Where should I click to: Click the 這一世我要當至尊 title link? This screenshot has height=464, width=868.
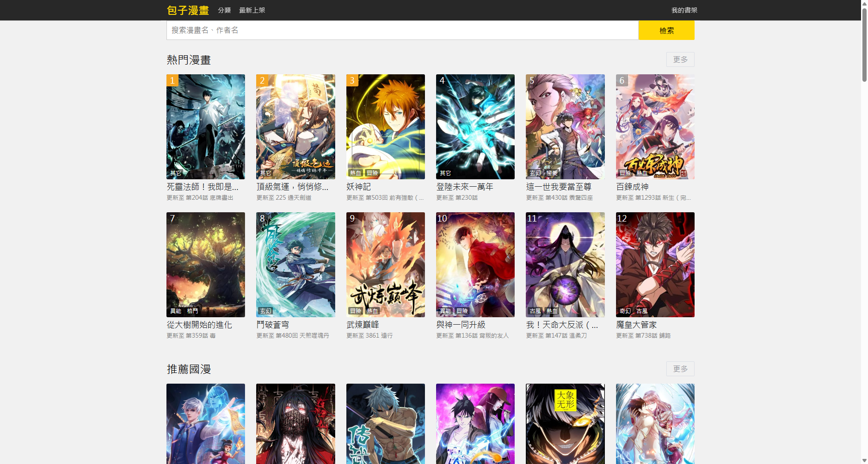click(x=559, y=187)
